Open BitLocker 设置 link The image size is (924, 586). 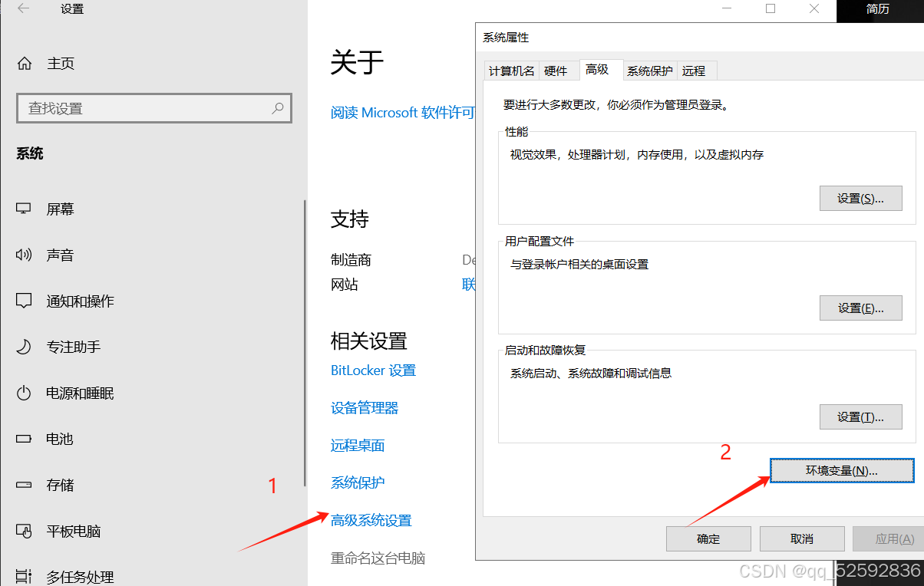pyautogui.click(x=374, y=370)
